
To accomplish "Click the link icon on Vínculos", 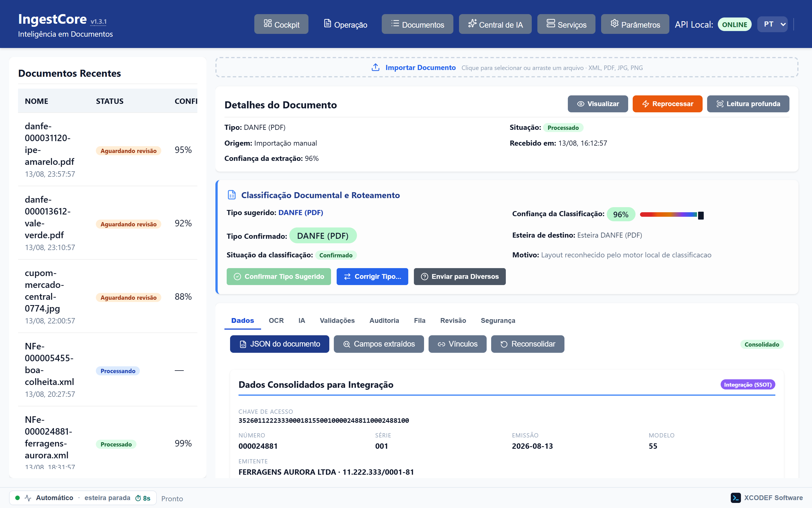I will (441, 344).
